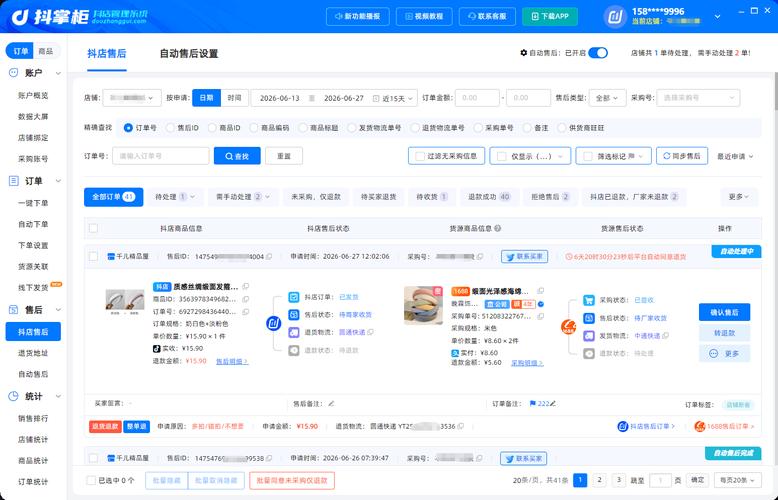This screenshot has height=500, width=778.
Task: Click 联系买家 in the first order
Action: pyautogui.click(x=524, y=256)
